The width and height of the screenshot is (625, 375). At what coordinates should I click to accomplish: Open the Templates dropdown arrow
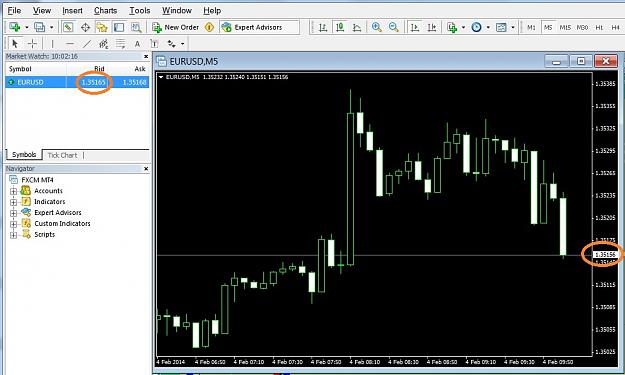click(513, 27)
